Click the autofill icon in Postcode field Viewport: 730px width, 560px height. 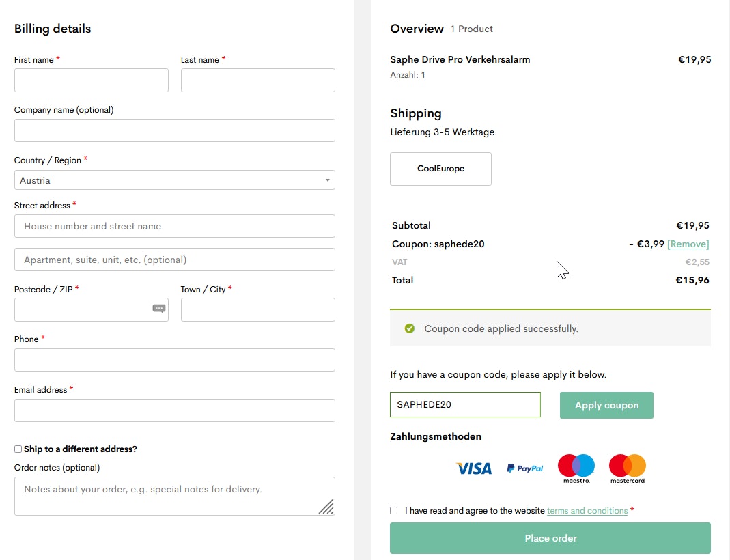159,309
